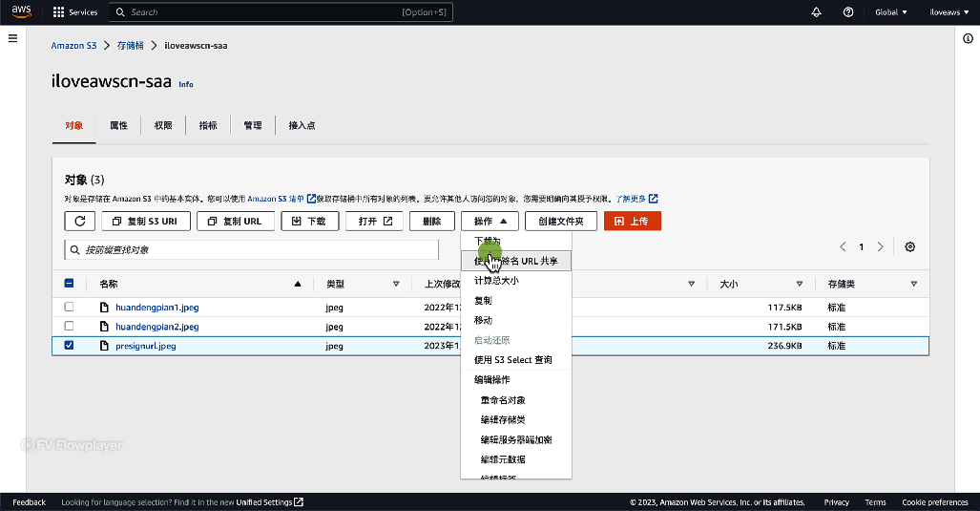Click the refresh objects button

pyautogui.click(x=80, y=221)
